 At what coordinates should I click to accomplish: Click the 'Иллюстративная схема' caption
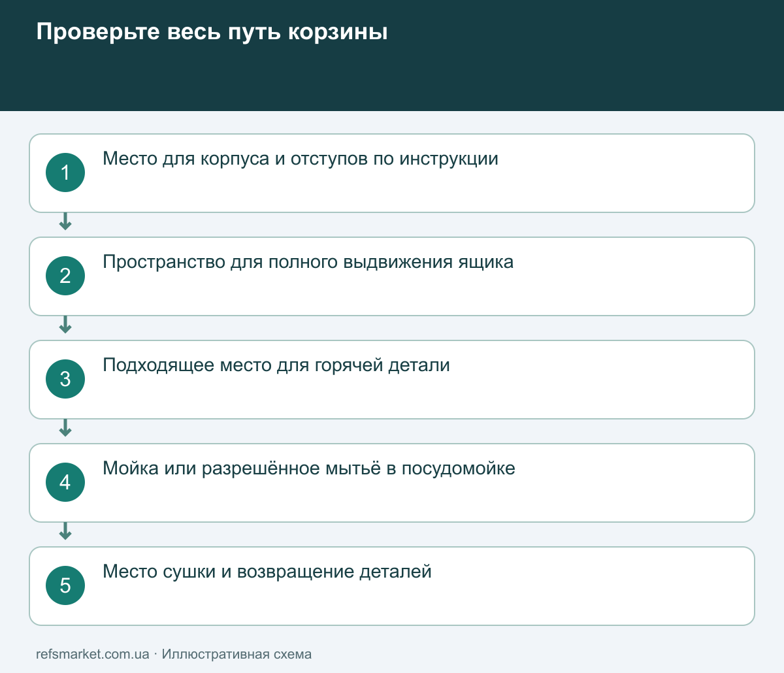pos(237,654)
